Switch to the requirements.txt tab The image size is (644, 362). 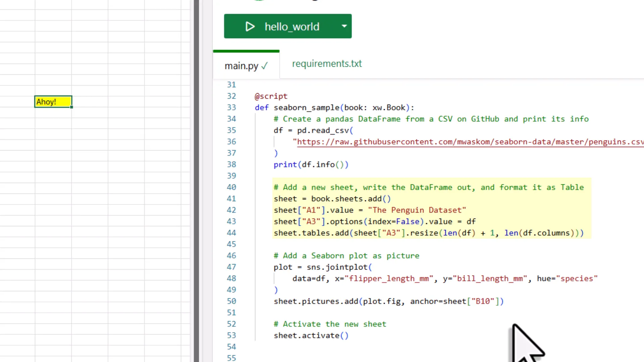[x=327, y=64]
